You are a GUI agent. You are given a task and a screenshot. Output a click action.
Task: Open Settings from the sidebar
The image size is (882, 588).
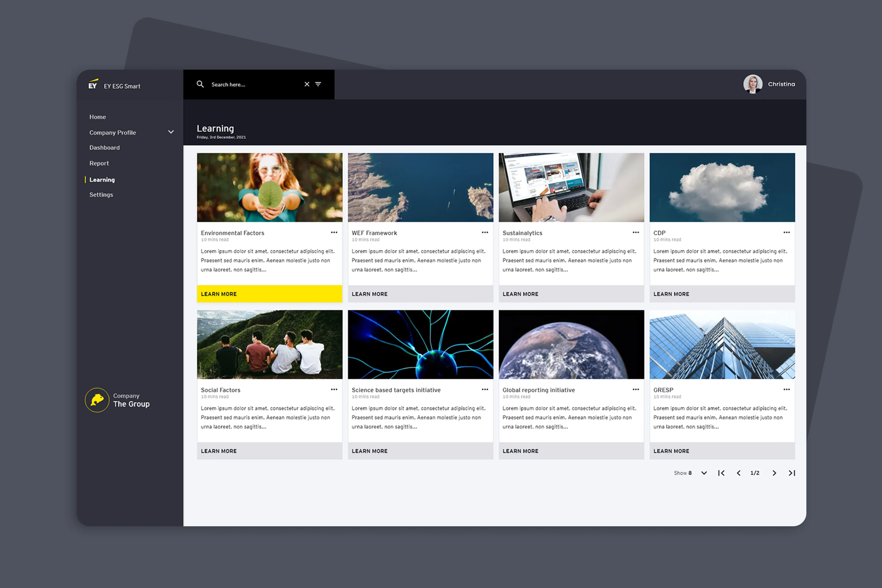[x=101, y=195]
